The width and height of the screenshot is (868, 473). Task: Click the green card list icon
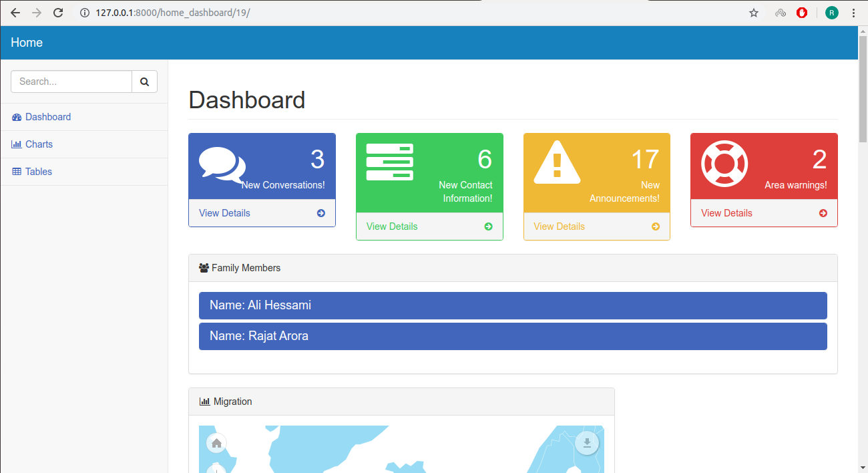click(390, 162)
